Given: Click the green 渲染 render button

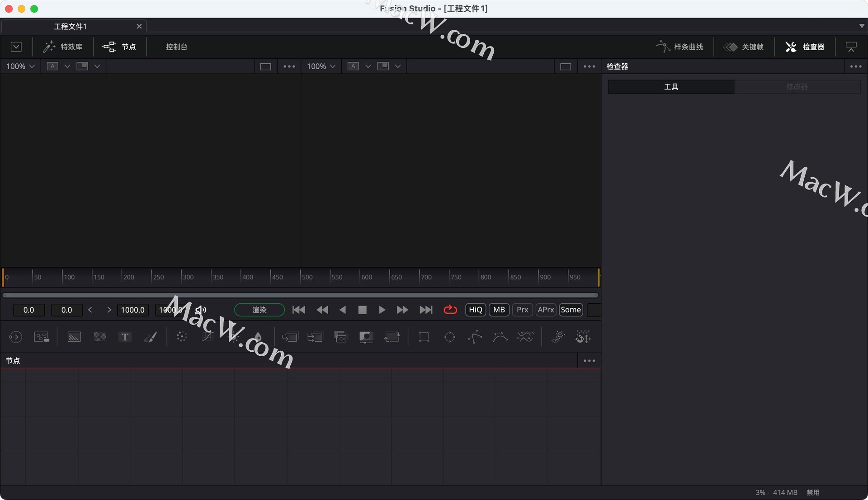Looking at the screenshot, I should (x=259, y=310).
